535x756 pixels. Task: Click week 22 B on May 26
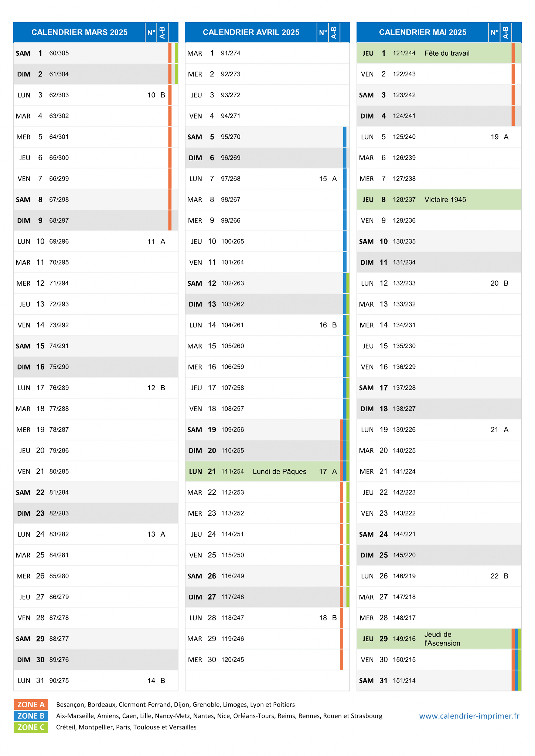(x=500, y=576)
